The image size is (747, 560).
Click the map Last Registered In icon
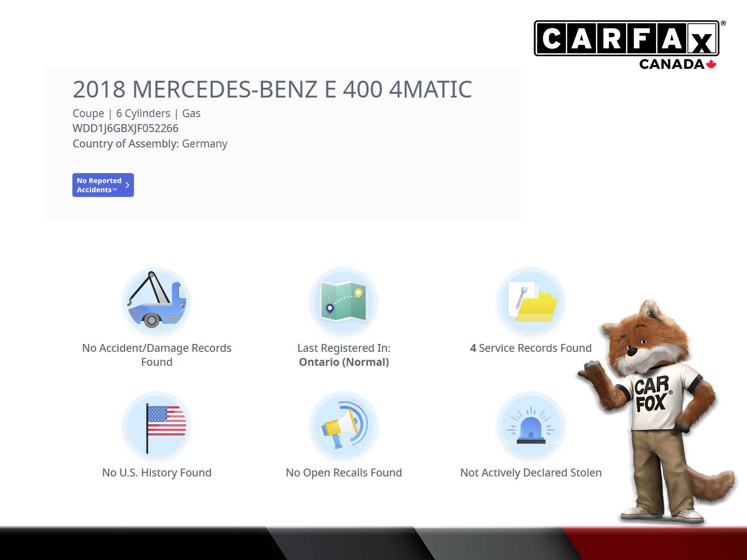pyautogui.click(x=344, y=301)
